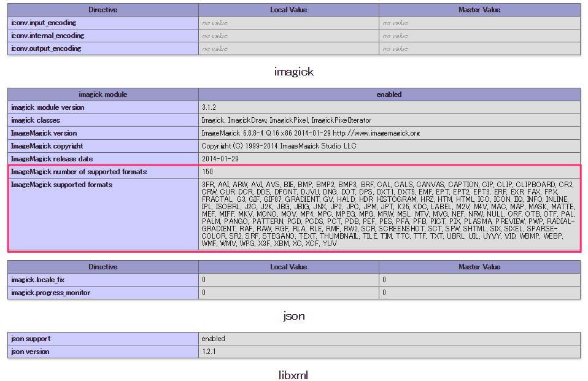Select the supported formats count 150

tap(207, 172)
